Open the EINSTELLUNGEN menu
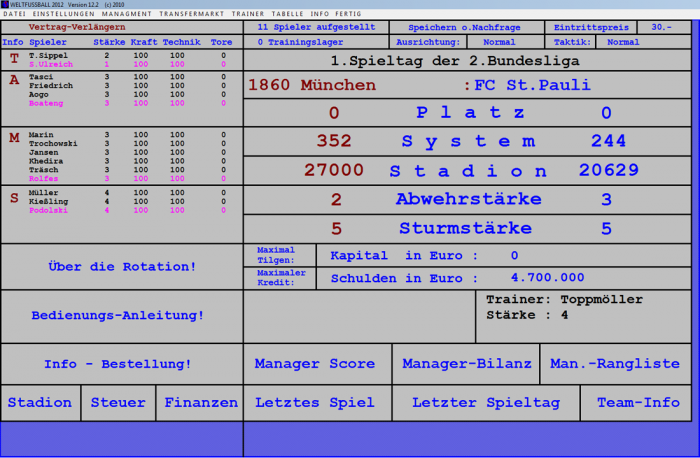The width and height of the screenshot is (700, 458). click(63, 14)
